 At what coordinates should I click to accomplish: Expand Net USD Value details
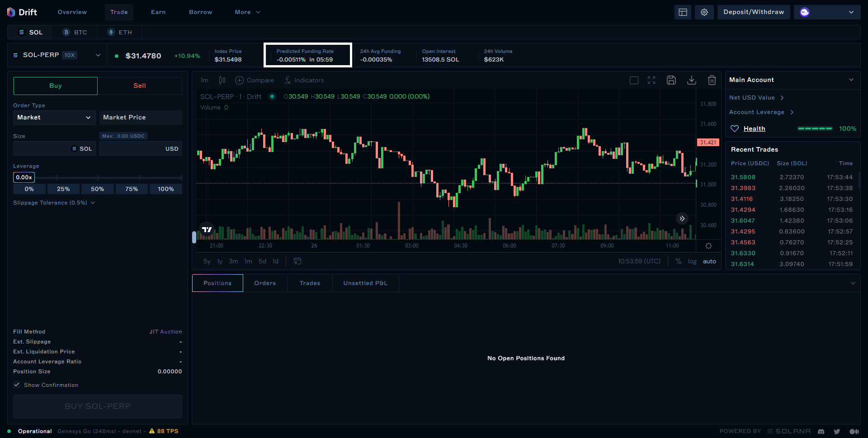(756, 98)
